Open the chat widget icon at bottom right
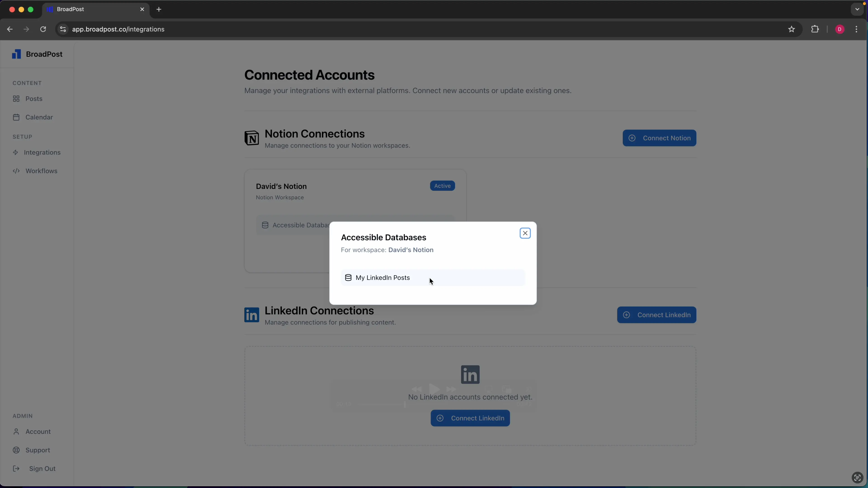 click(857, 478)
